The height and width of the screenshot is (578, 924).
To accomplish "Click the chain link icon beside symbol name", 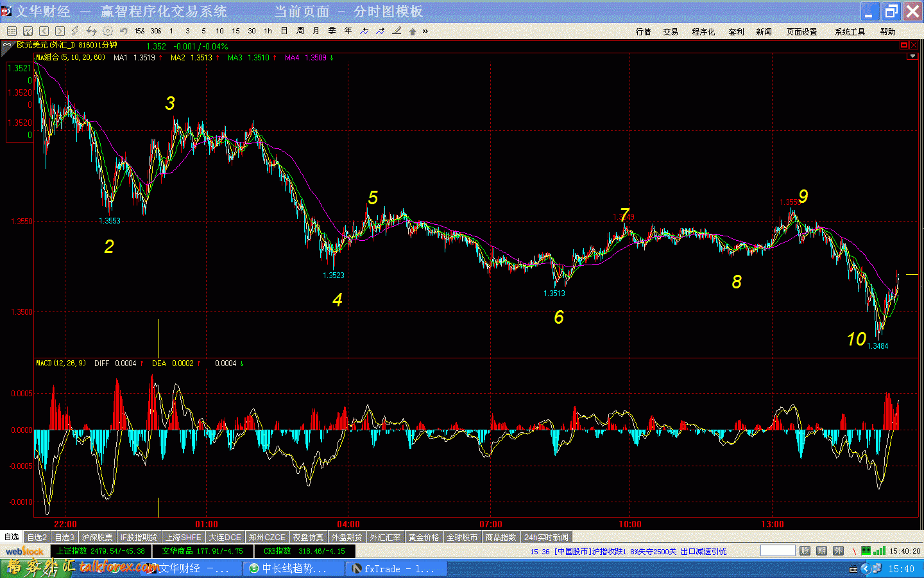I will [7, 45].
